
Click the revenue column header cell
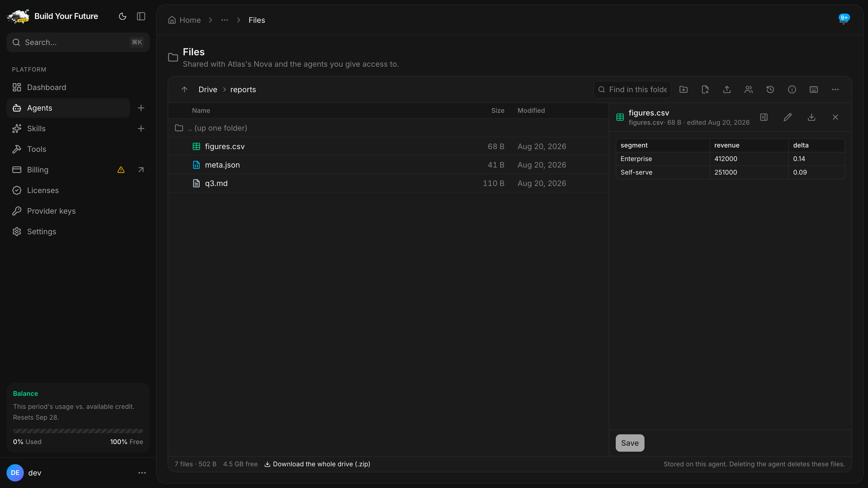tap(749, 145)
